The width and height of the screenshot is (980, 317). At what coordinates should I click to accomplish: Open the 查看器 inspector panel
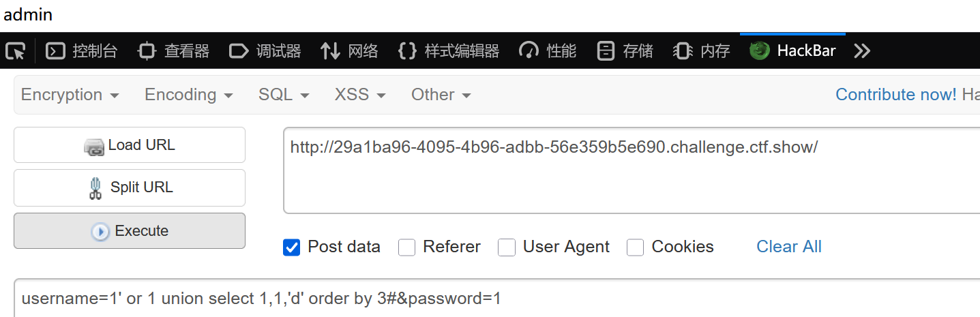point(173,50)
